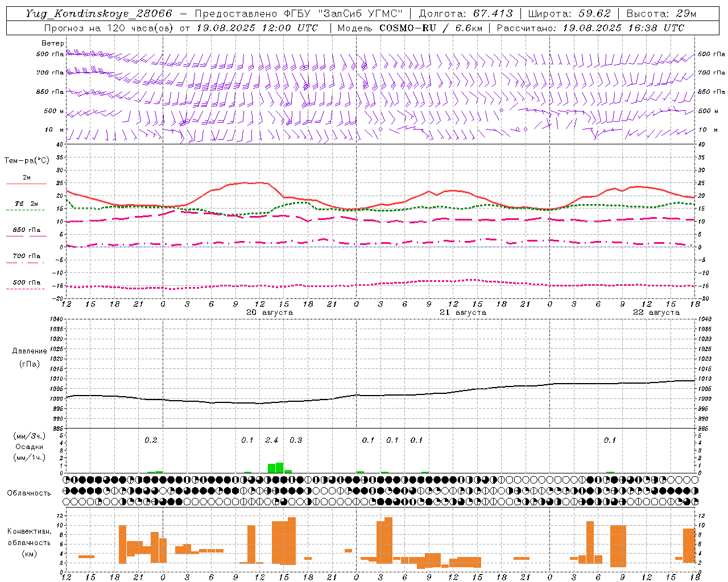Click the 500 м wind level label at left
The width and height of the screenshot is (728, 582).
pos(54,111)
